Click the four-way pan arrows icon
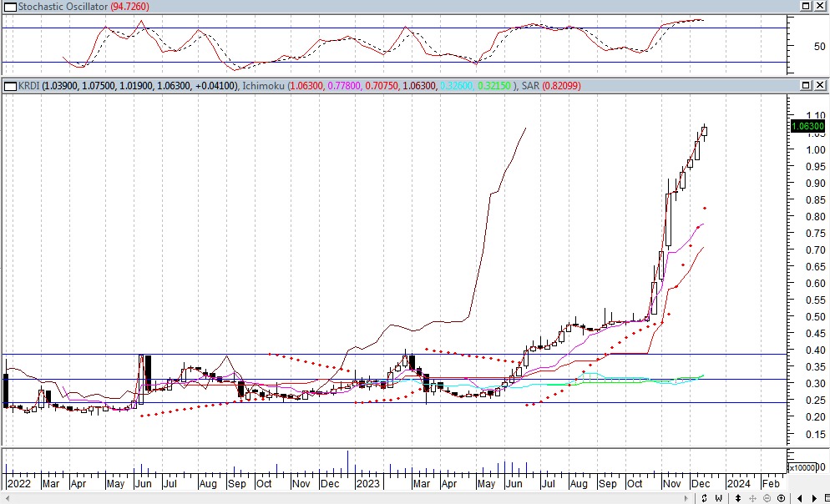The image size is (830, 504). click(752, 498)
